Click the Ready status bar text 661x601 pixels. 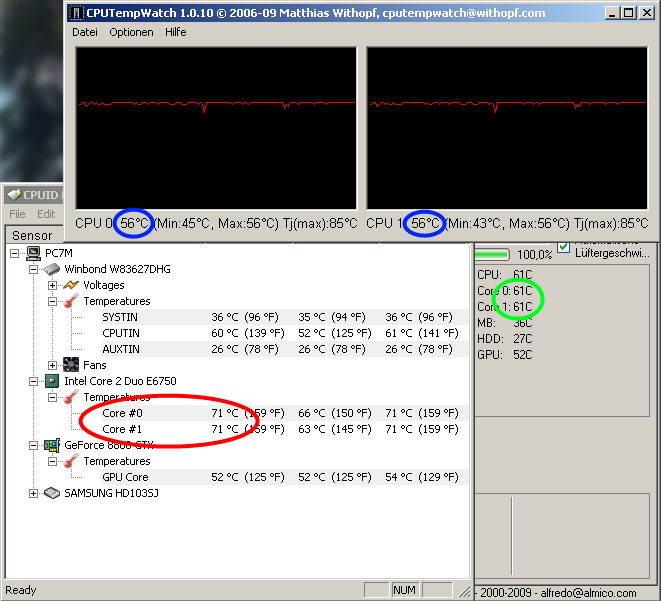tap(21, 590)
